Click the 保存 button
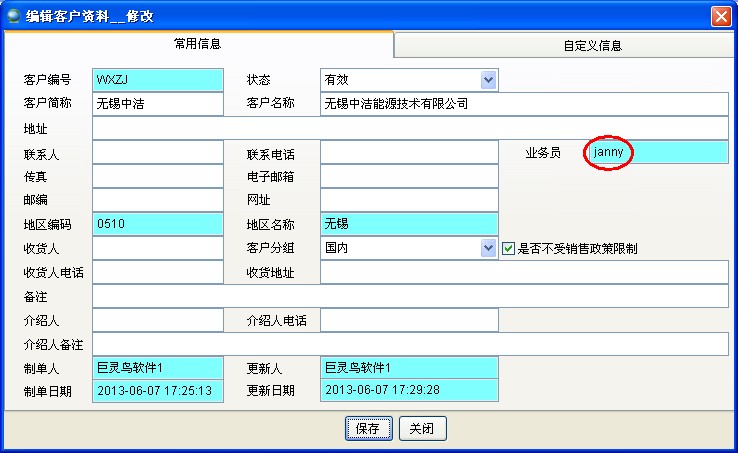Image resolution: width=738 pixels, height=453 pixels. 368,428
